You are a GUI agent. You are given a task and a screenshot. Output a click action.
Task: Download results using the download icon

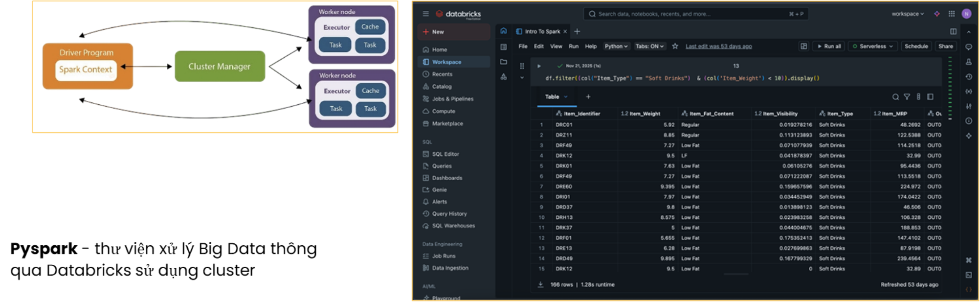click(540, 284)
